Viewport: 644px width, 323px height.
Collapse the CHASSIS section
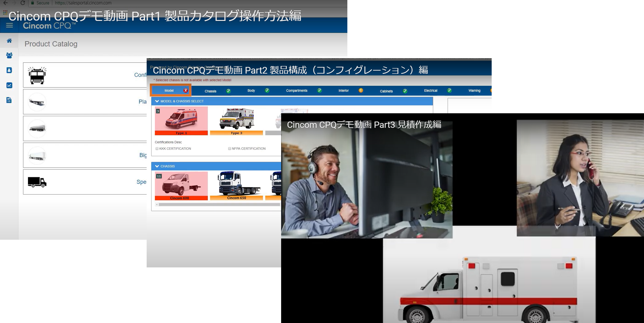click(157, 166)
